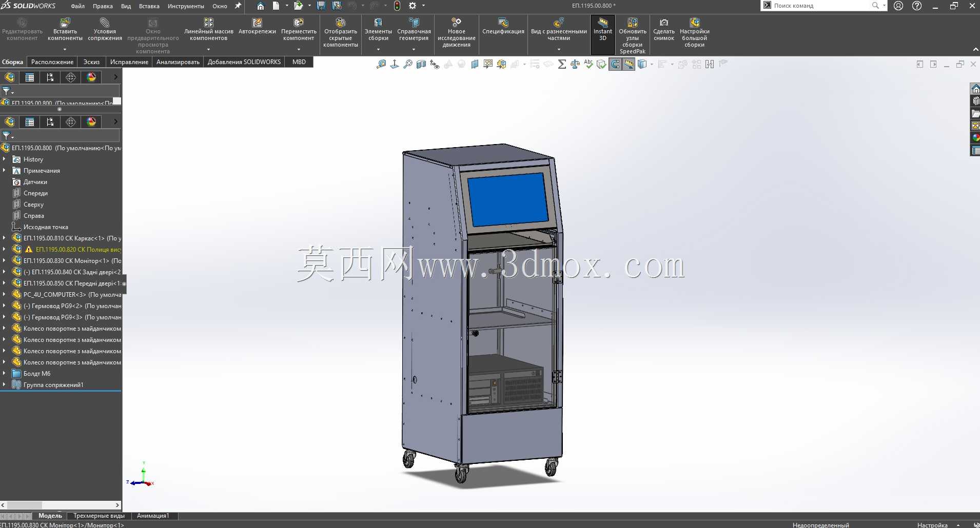Open dropdown under Справочная геометрия

coord(414,50)
